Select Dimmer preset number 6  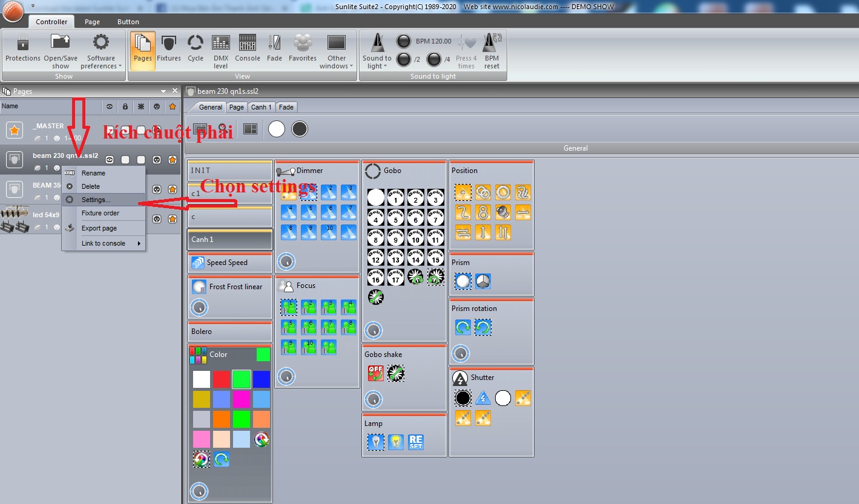[329, 212]
